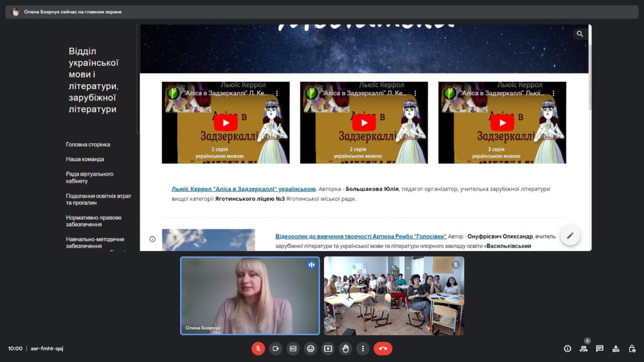
Task: Open Рада віртуального кабінету page
Action: pos(90,177)
